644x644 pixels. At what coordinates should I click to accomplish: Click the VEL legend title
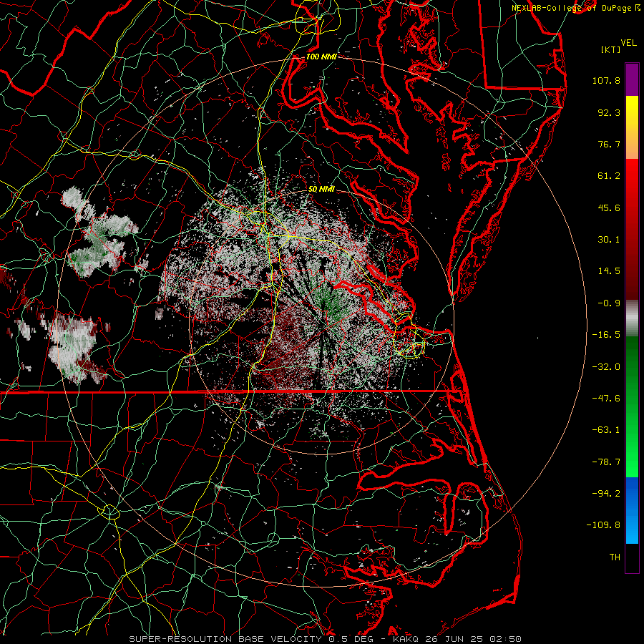point(628,43)
